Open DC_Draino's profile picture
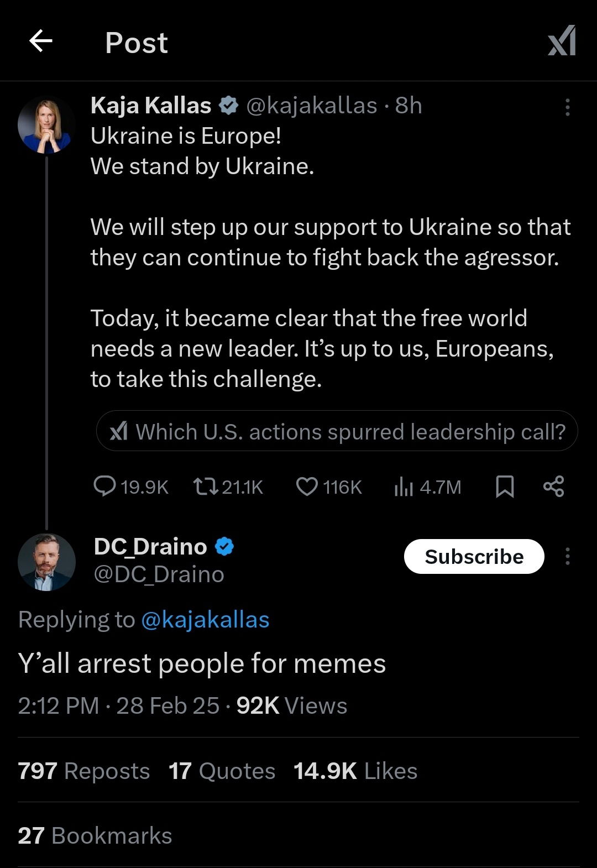 [46, 562]
